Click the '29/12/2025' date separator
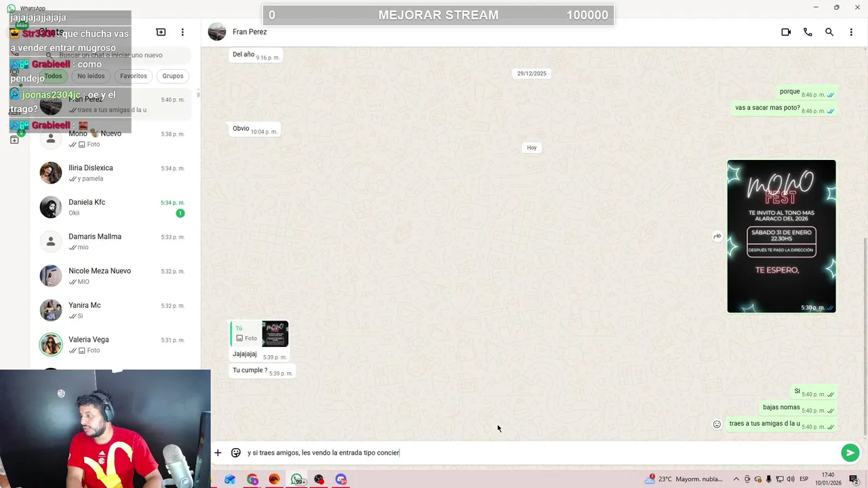Image resolution: width=868 pixels, height=488 pixels. (532, 73)
